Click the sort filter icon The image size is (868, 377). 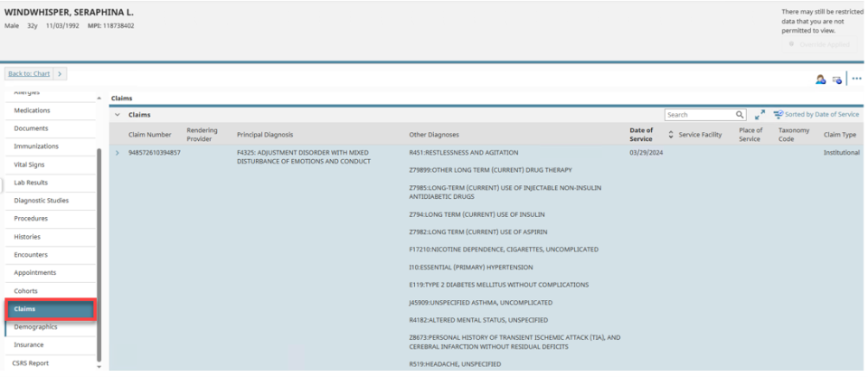coord(778,115)
